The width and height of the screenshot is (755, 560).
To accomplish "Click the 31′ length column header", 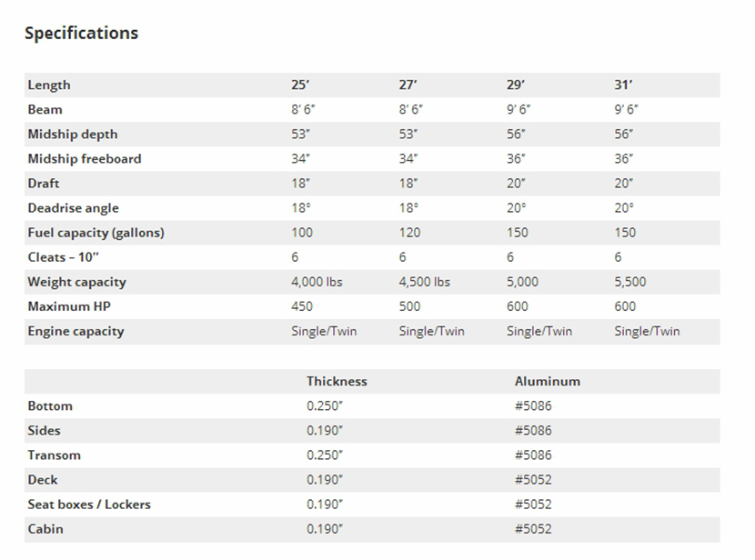I will (x=623, y=85).
